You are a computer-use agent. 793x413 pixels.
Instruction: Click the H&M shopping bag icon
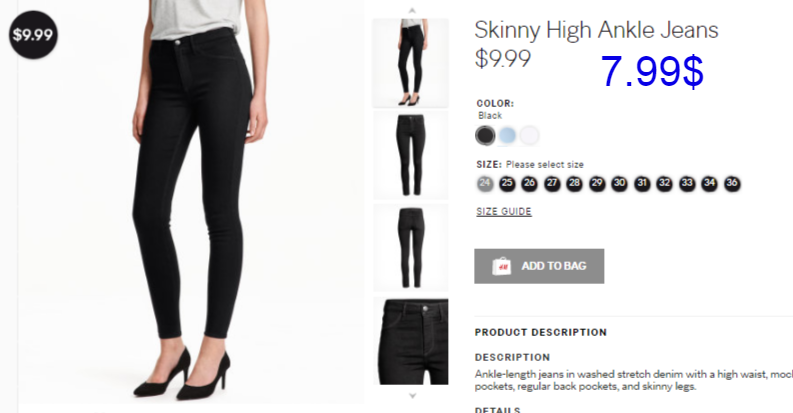(x=501, y=266)
